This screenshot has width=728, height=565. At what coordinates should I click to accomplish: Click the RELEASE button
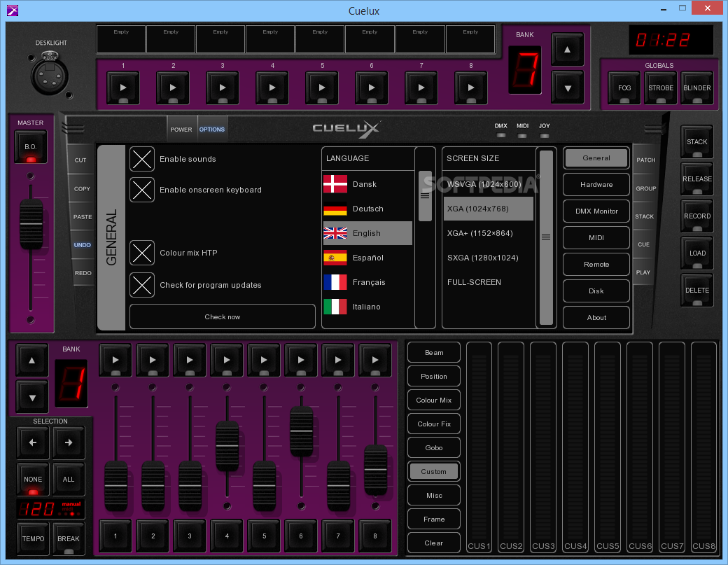coord(697,179)
